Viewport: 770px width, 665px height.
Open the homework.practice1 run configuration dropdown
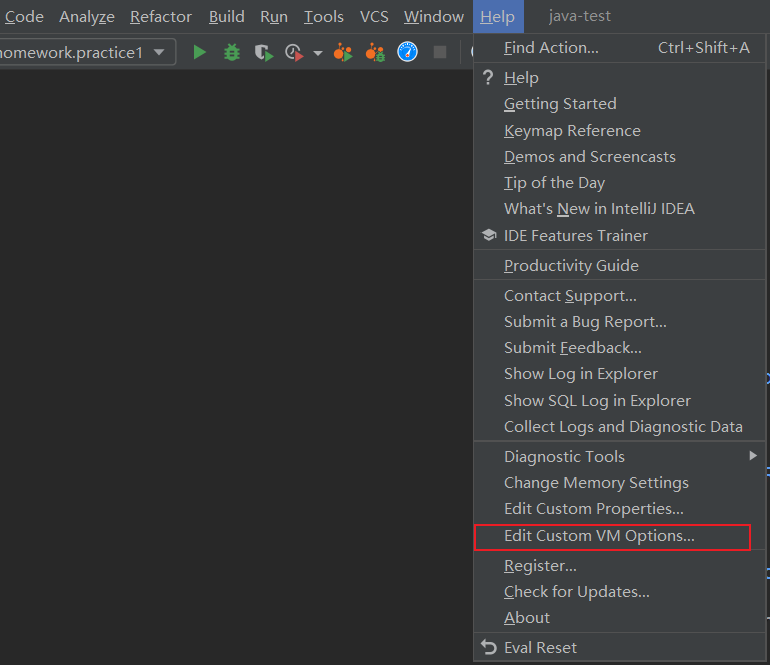click(x=86, y=52)
